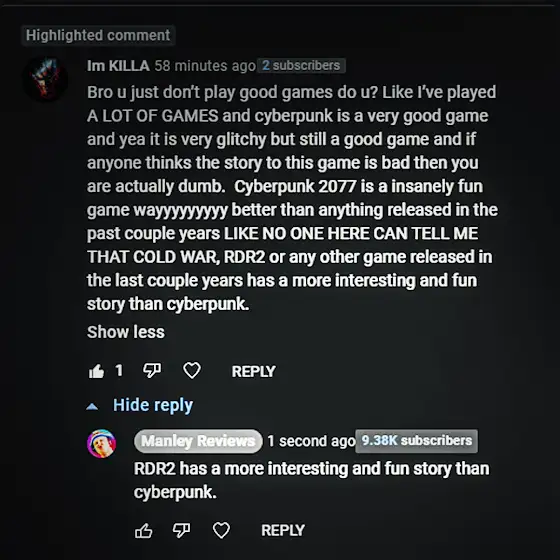This screenshot has height=560, width=560.
Task: Open Manley Reviews profile avatar
Action: 101,444
